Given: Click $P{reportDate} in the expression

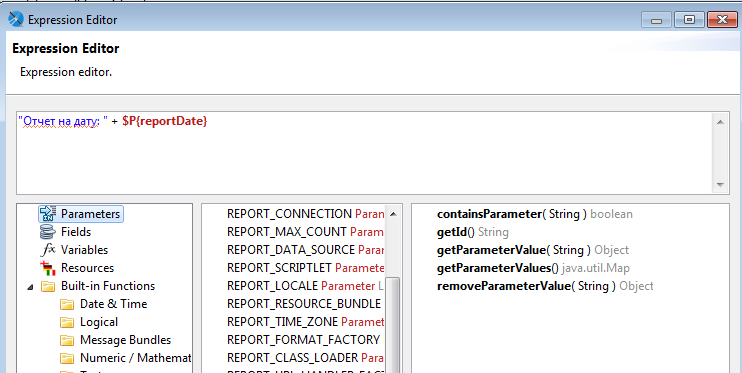Looking at the screenshot, I should (x=165, y=121).
